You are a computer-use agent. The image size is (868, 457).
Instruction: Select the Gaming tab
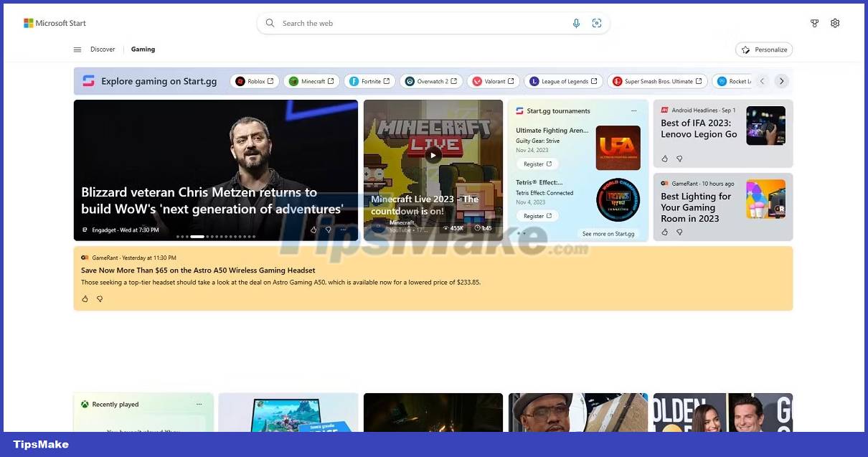[142, 49]
